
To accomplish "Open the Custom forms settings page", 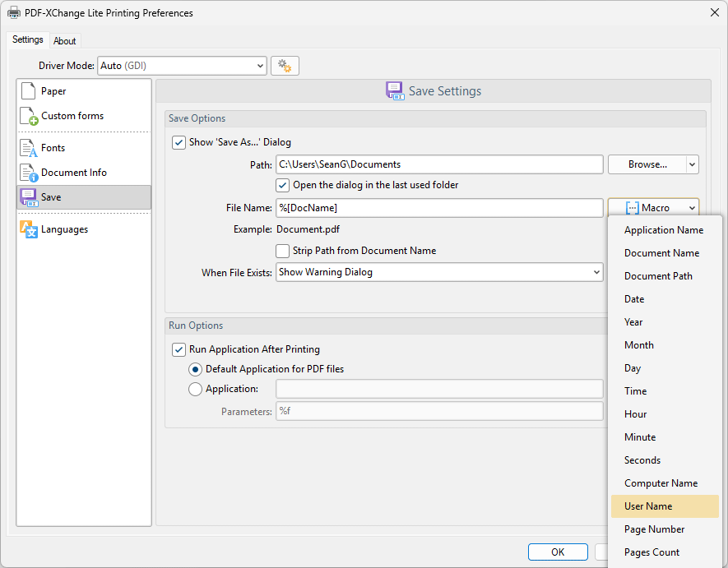I will [84, 116].
